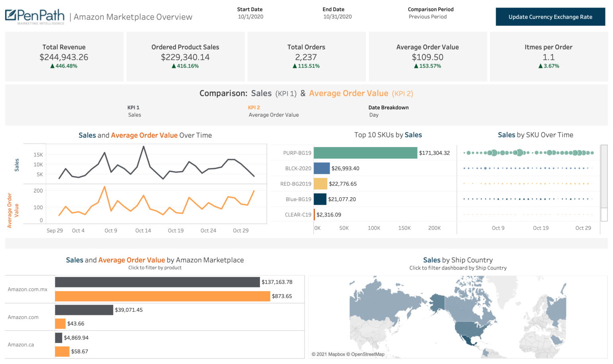Click the Amazon.ca marketplace label
This screenshot has height=364, width=613.
pyautogui.click(x=21, y=344)
